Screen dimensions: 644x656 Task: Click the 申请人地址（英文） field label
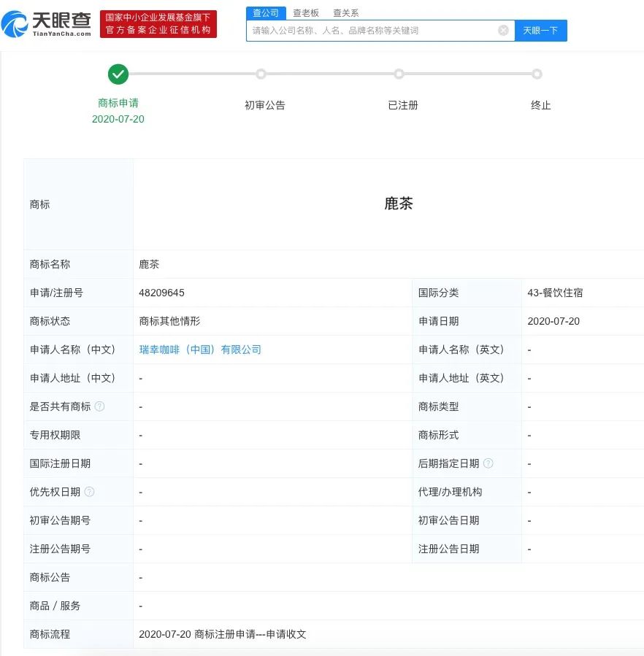(461, 378)
